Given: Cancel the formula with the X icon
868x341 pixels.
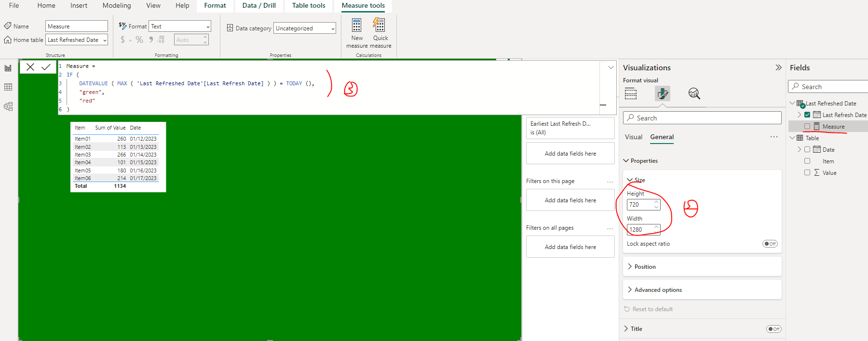Looking at the screenshot, I should click(x=30, y=67).
